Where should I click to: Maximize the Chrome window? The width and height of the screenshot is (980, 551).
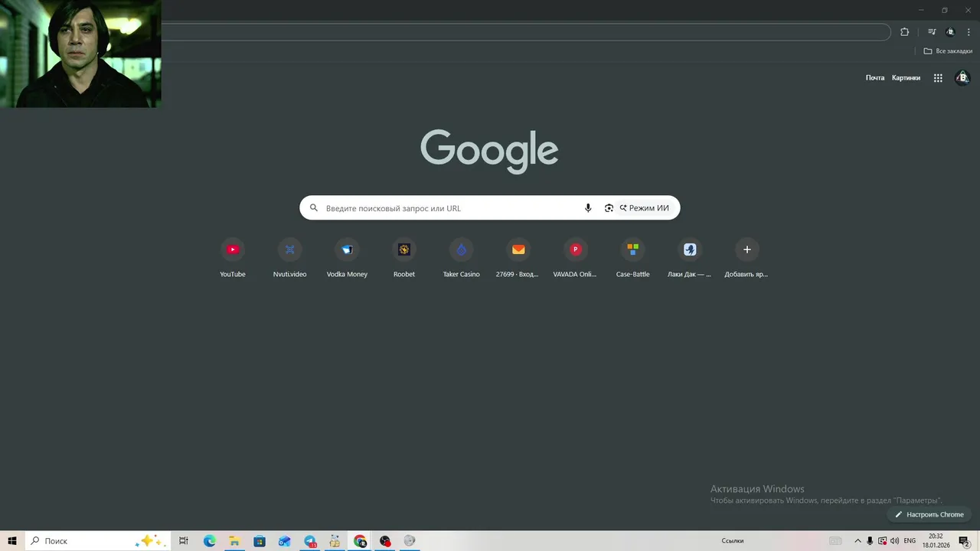click(x=945, y=10)
